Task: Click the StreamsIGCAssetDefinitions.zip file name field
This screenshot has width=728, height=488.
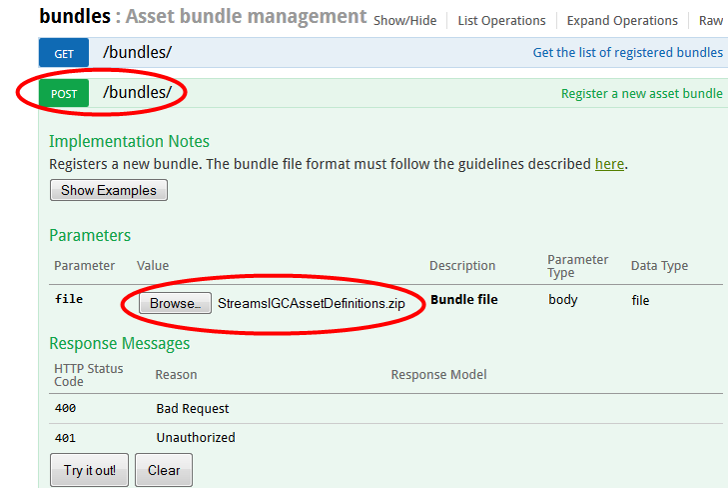Action: pyautogui.click(x=311, y=303)
